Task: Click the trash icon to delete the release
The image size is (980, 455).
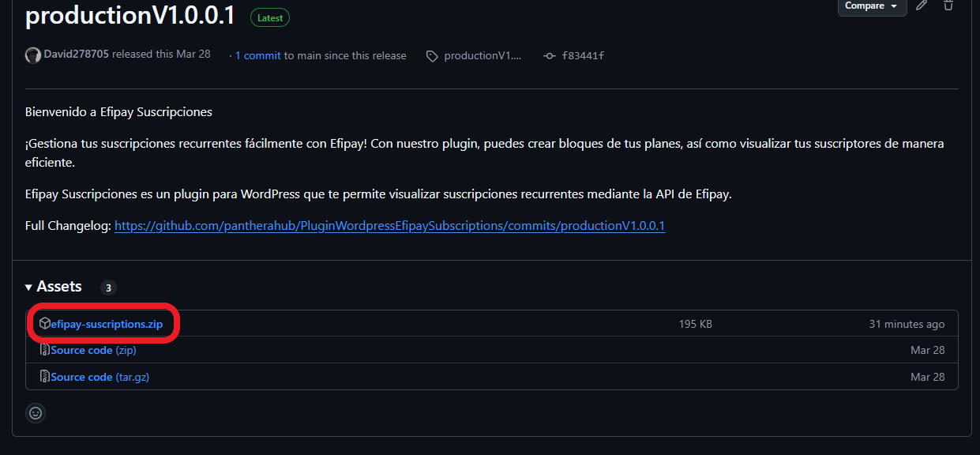Action: [948, 6]
